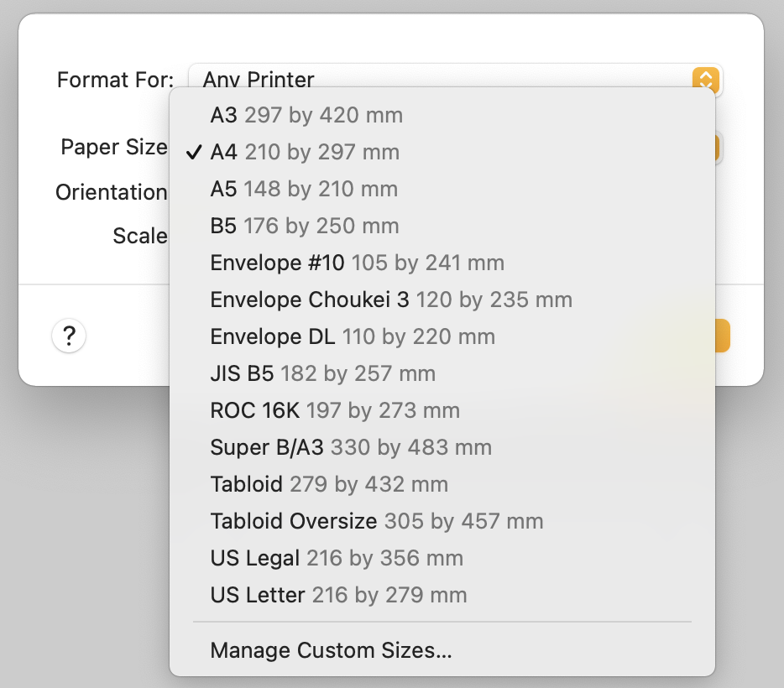This screenshot has width=784, height=688.
Task: Choose JIS B5 paper size
Action: (322, 373)
